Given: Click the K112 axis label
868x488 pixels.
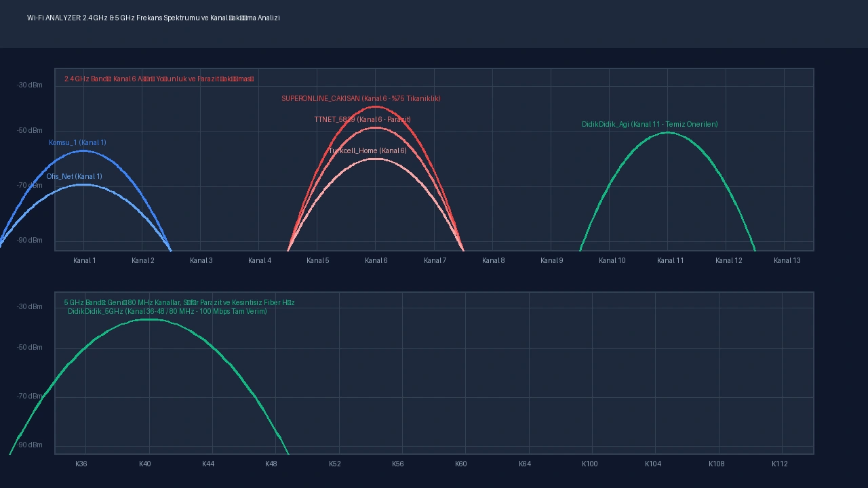Looking at the screenshot, I should pos(780,464).
